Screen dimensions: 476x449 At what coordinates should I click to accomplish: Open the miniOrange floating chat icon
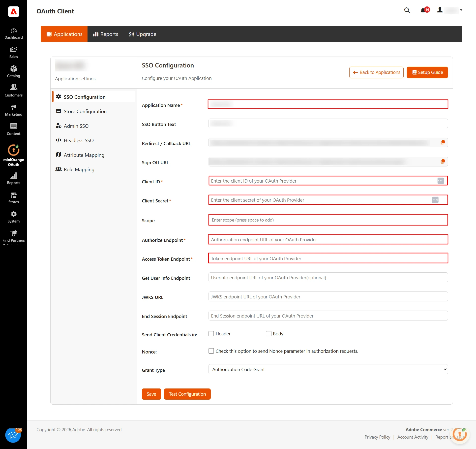point(460,434)
